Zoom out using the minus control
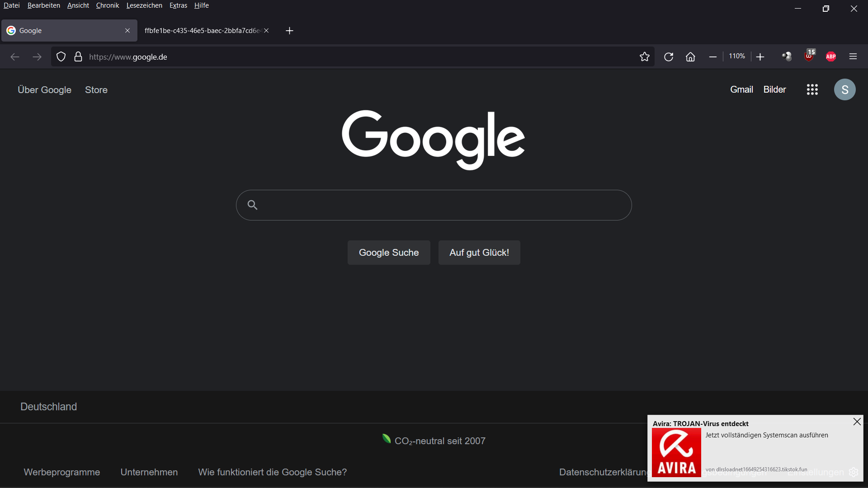This screenshot has width=868, height=488. pyautogui.click(x=713, y=56)
